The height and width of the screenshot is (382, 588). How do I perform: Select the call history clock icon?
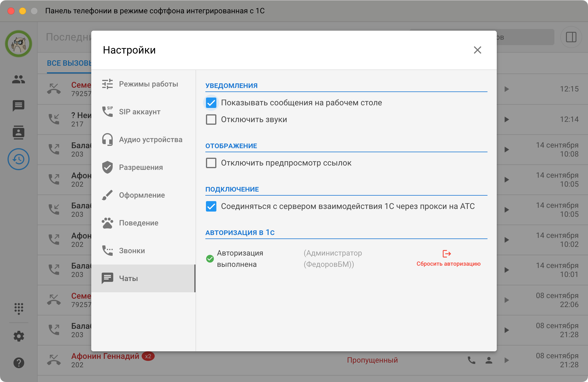tap(19, 159)
